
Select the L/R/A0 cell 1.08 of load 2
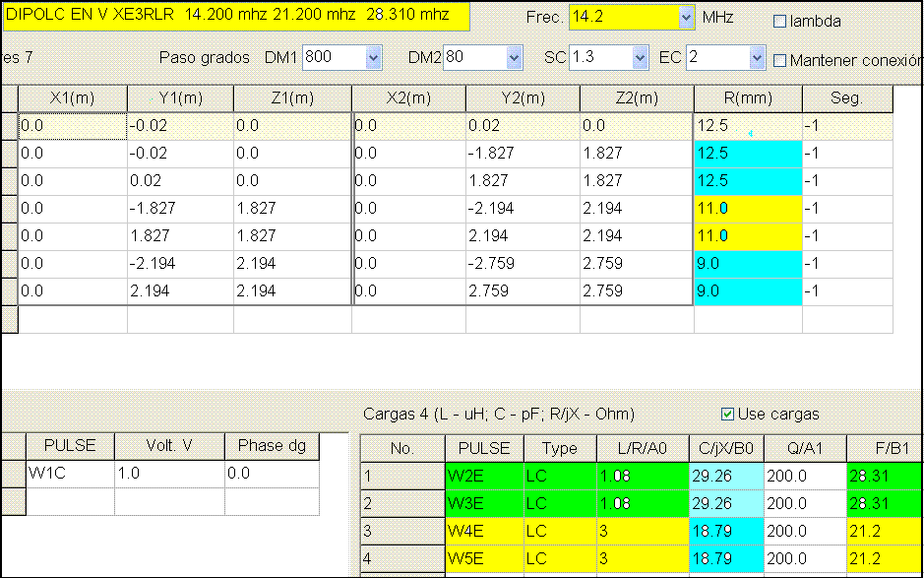(643, 504)
